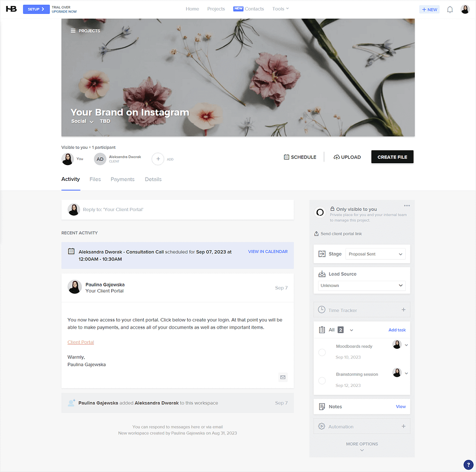The image size is (476, 472).
Task: Mark Moodboards ready task complete
Action: coord(322,352)
